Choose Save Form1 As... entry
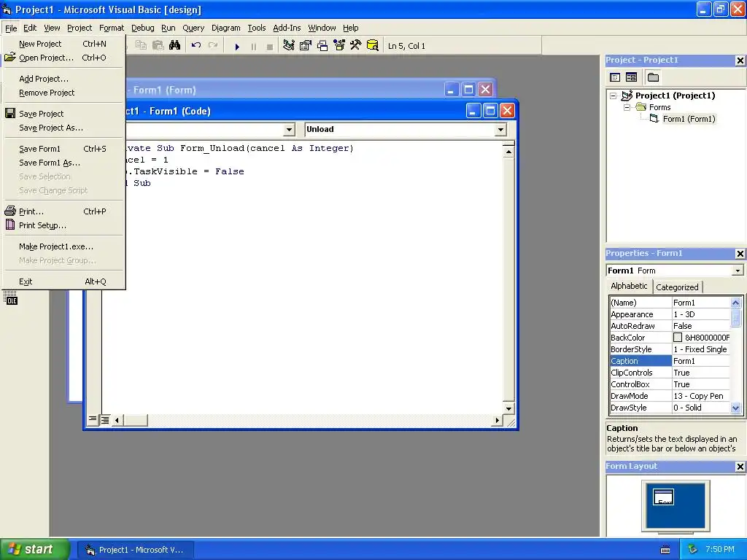Viewport: 747px width, 560px height. pyautogui.click(x=63, y=163)
